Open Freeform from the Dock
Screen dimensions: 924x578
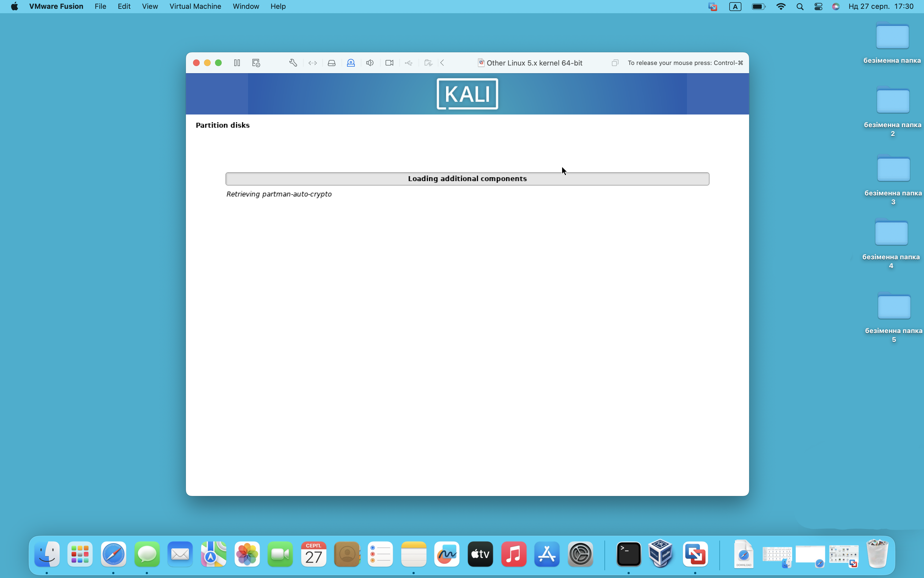447,554
